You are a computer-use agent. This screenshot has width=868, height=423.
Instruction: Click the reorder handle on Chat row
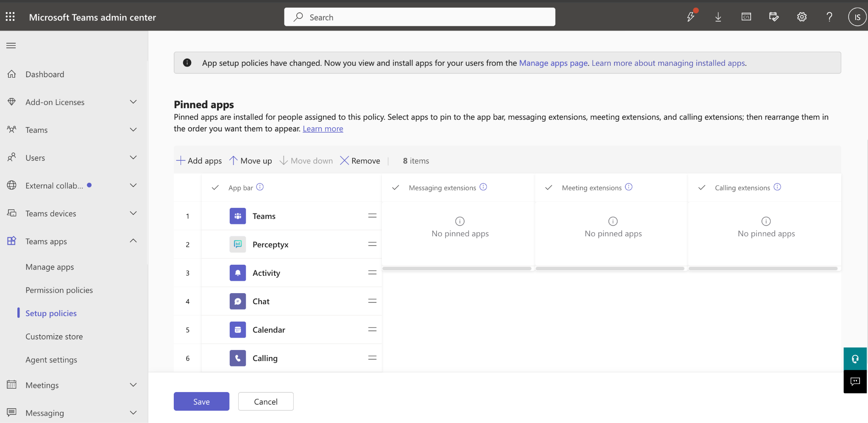pos(372,301)
